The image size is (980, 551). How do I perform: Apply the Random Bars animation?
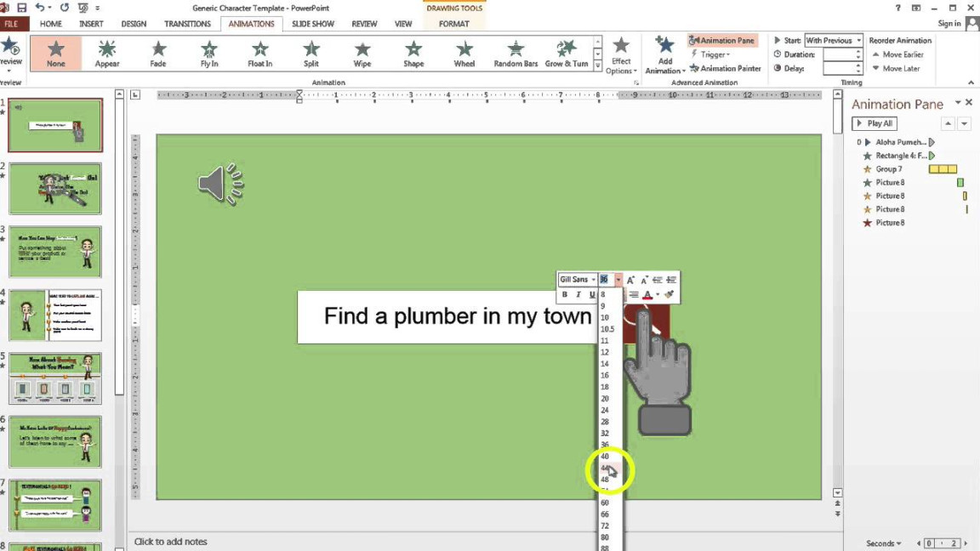[516, 53]
